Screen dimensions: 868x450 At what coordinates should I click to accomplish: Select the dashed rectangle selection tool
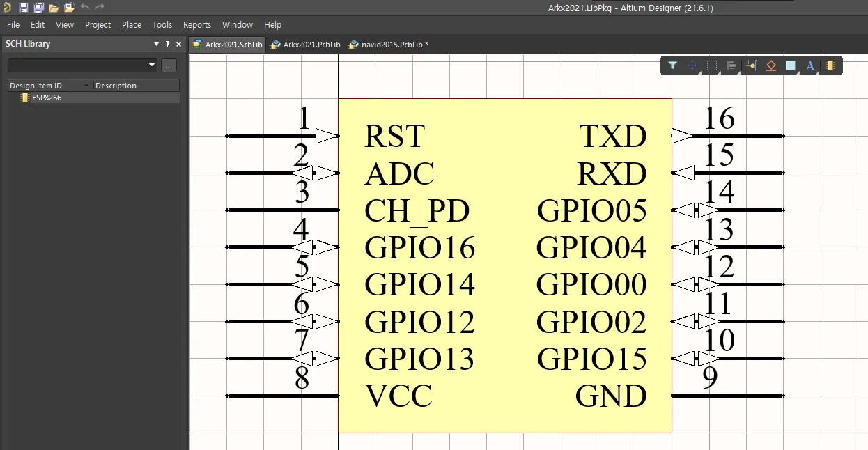click(x=712, y=65)
